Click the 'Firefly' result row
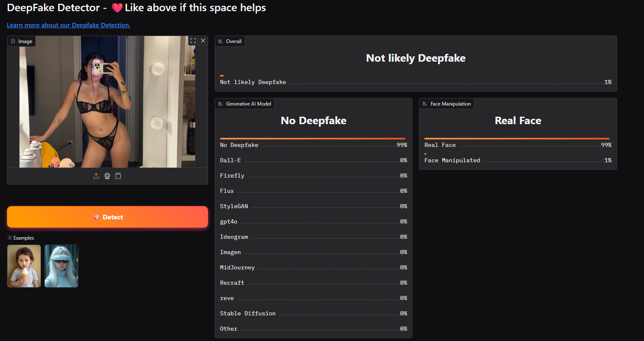The image size is (644, 341). pyautogui.click(x=314, y=175)
